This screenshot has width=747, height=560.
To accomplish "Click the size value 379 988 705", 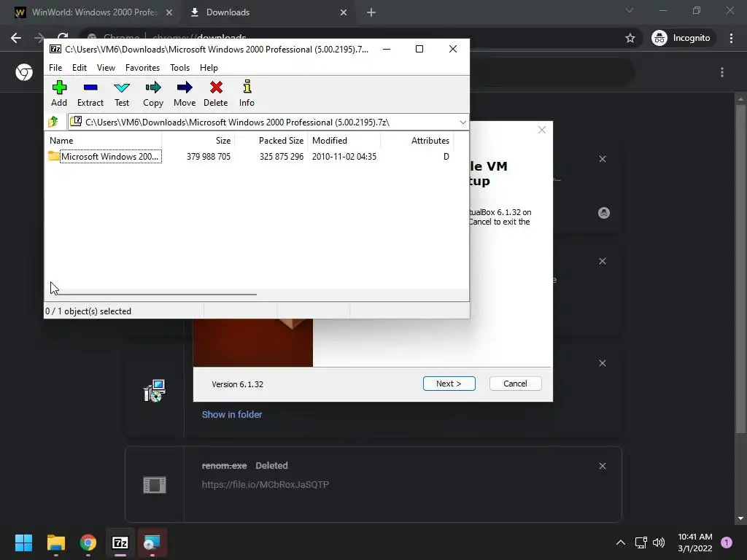I will coord(208,157).
